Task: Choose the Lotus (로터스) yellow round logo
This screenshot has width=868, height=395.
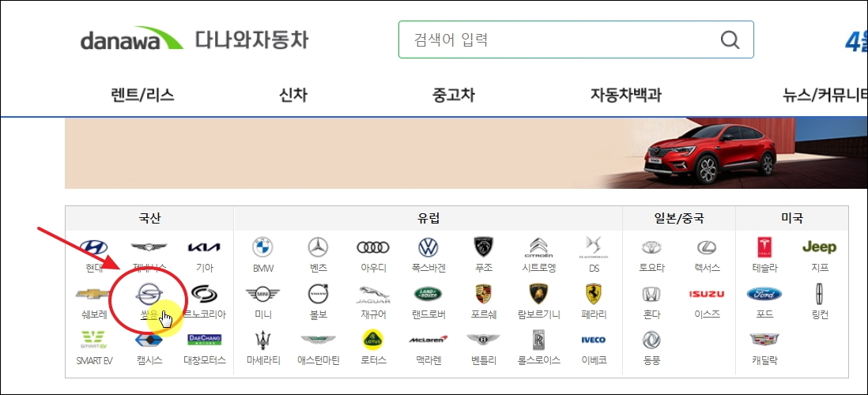Action: tap(373, 340)
